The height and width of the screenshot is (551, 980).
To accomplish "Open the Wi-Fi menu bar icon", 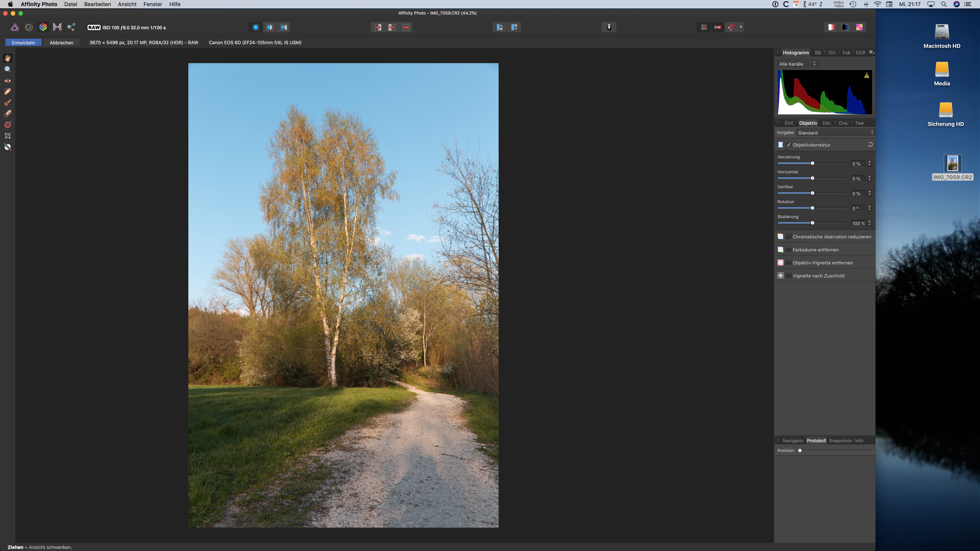I will [877, 4].
